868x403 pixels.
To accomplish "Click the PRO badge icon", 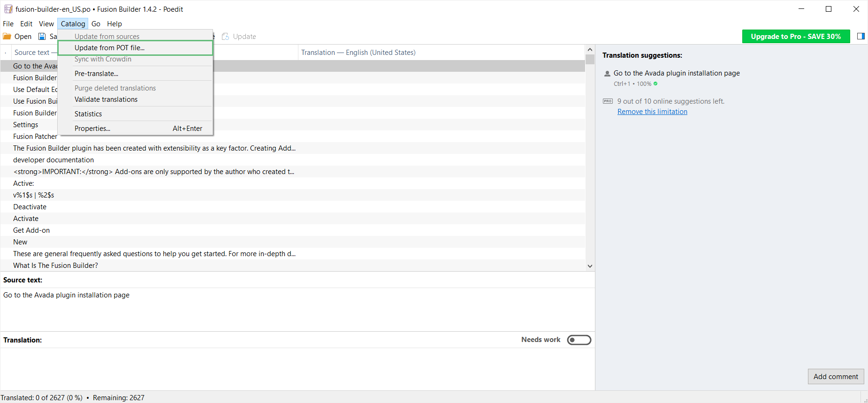I will tap(608, 101).
